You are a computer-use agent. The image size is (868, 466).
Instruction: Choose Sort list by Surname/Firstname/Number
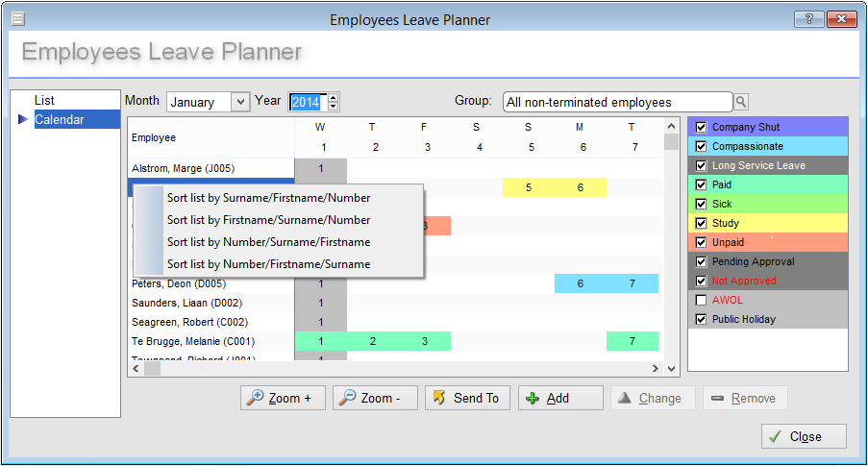268,198
